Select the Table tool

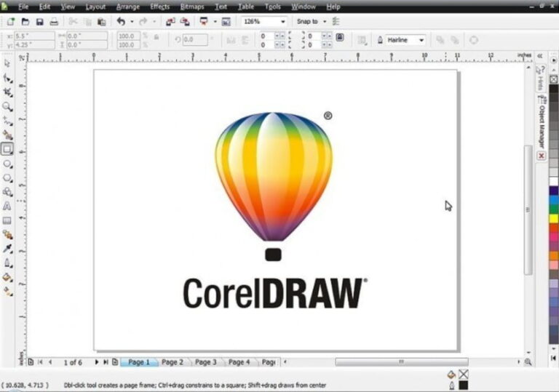pyautogui.click(x=7, y=220)
